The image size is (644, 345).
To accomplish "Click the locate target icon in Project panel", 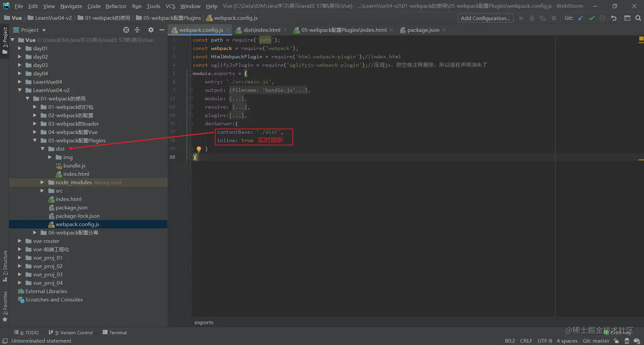I will coord(126,30).
